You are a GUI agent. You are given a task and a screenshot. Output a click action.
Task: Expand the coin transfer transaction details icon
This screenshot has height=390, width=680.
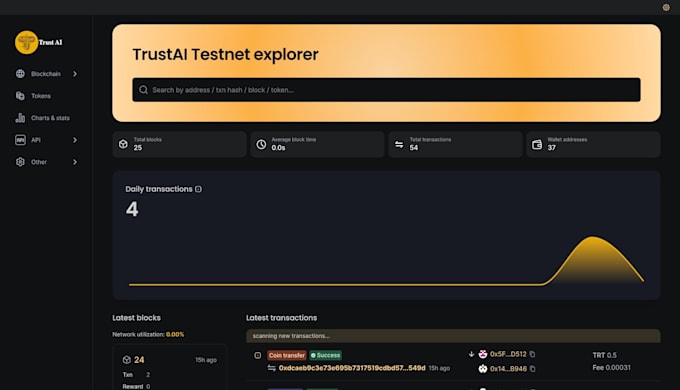click(x=258, y=355)
